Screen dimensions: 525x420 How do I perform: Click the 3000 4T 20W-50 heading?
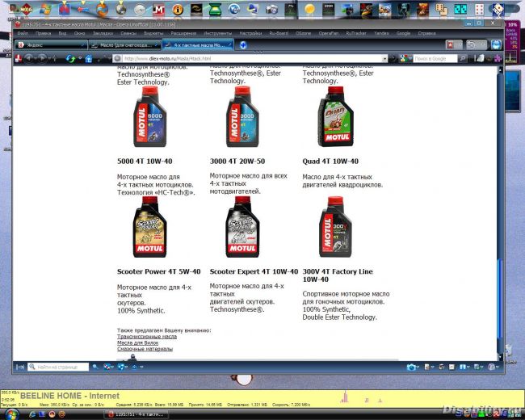pyautogui.click(x=237, y=161)
